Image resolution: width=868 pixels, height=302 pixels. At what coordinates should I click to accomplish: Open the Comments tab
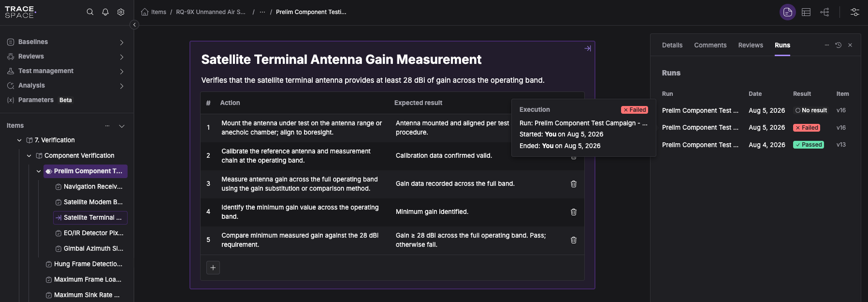coord(710,45)
